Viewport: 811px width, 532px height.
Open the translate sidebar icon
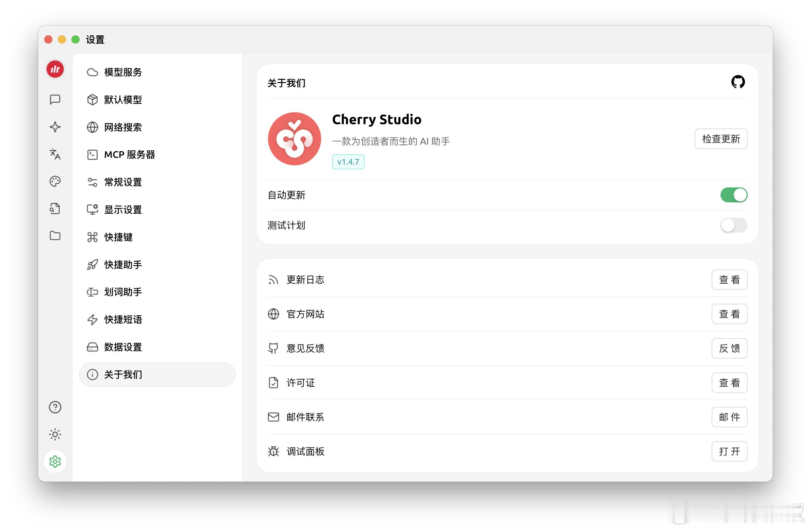coord(55,154)
